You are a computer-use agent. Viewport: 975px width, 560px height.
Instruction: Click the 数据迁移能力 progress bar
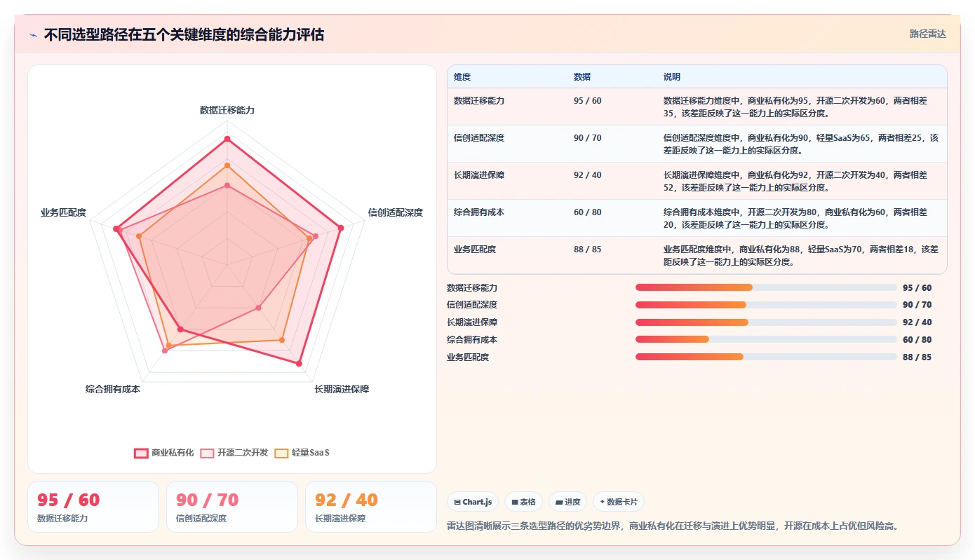(766, 287)
